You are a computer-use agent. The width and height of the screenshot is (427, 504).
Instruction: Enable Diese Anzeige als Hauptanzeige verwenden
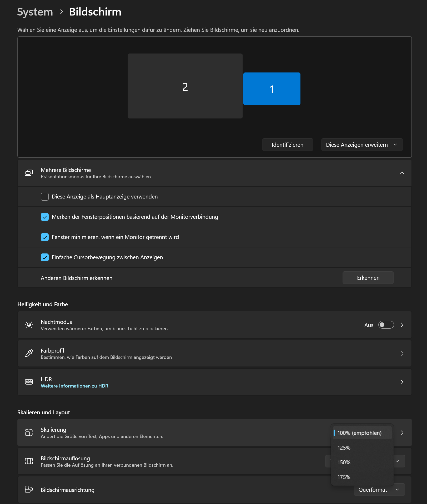(45, 196)
